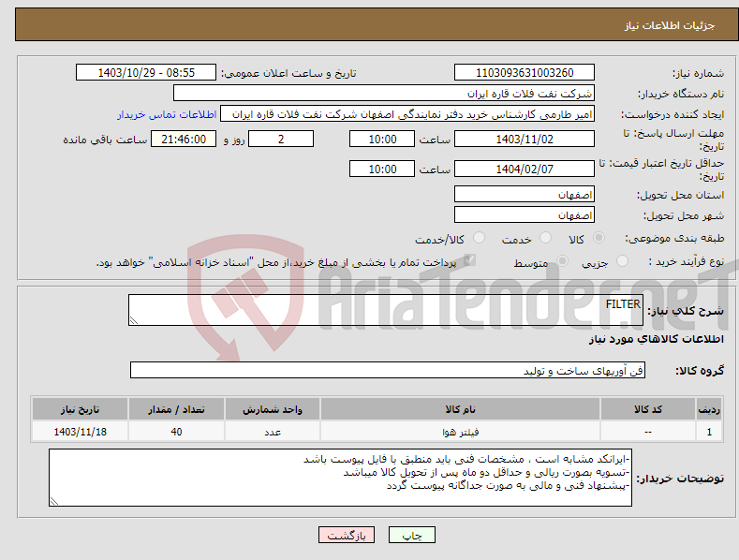Click the remaining time field 21:46:00
The width and height of the screenshot is (739, 560).
click(x=184, y=139)
